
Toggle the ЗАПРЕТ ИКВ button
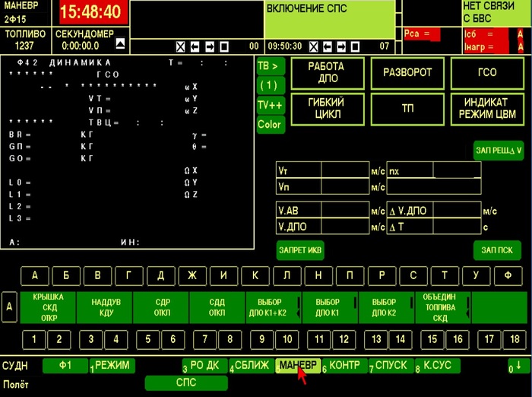pos(299,249)
